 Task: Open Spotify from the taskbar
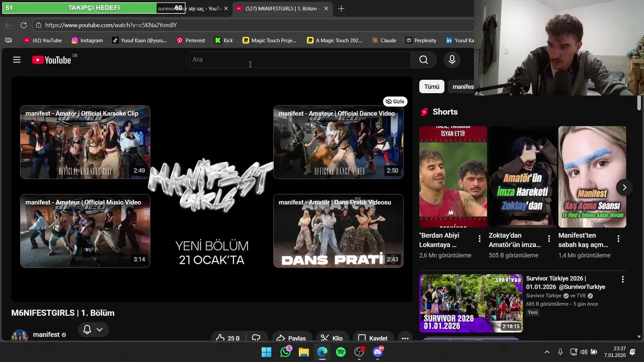pyautogui.click(x=341, y=352)
